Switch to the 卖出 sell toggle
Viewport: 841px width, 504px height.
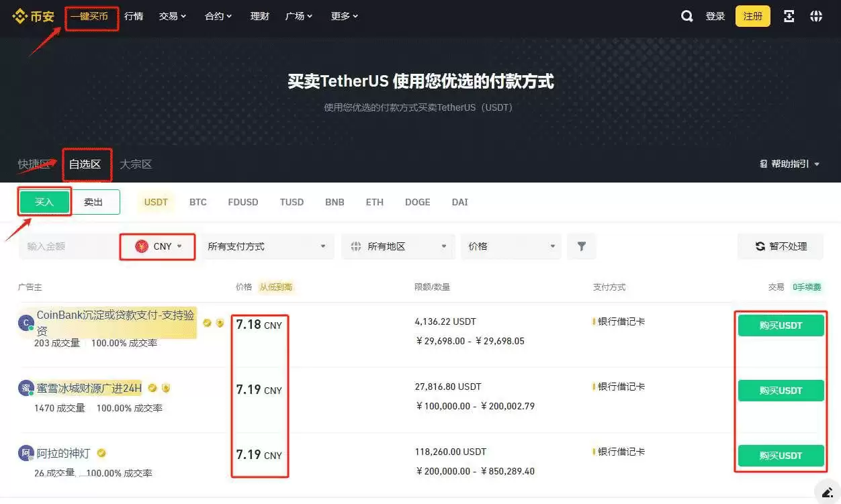95,201
